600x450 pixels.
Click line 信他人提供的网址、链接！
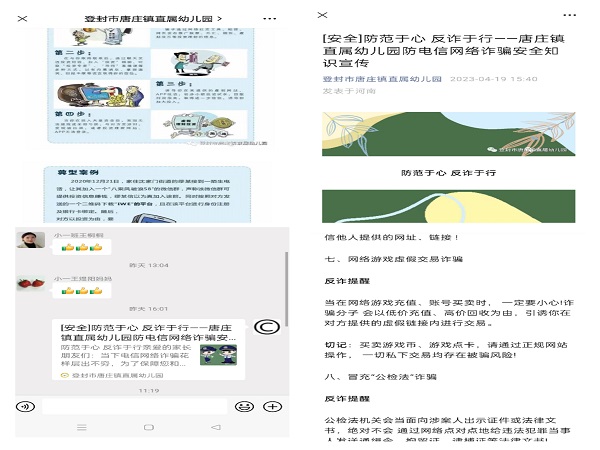(x=392, y=237)
